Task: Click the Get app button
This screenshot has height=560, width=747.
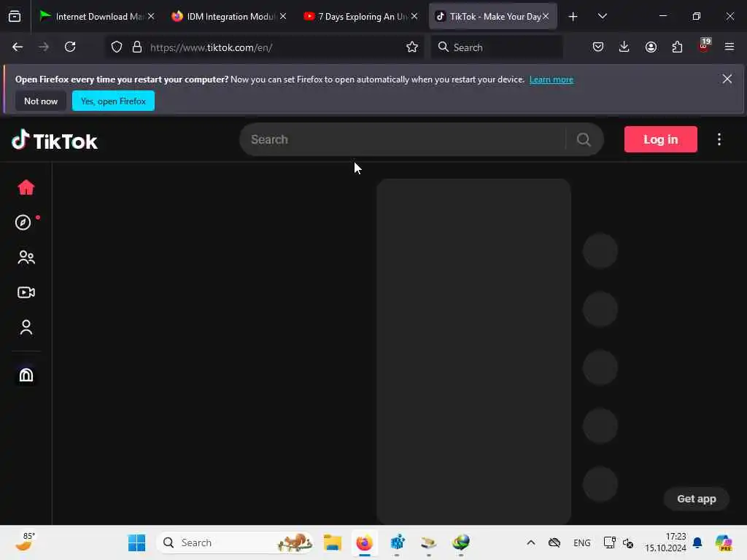Action: 696,499
